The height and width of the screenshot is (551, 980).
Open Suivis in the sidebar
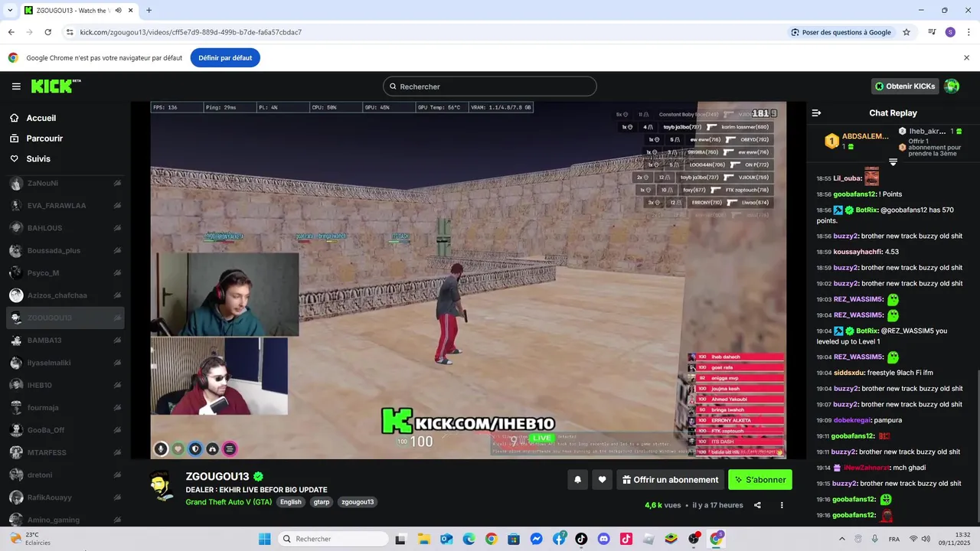click(x=38, y=159)
